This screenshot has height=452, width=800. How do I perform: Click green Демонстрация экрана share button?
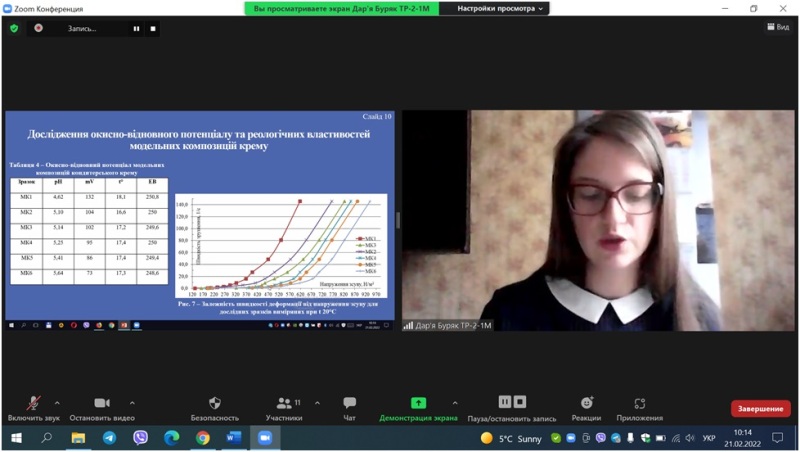[x=418, y=404]
